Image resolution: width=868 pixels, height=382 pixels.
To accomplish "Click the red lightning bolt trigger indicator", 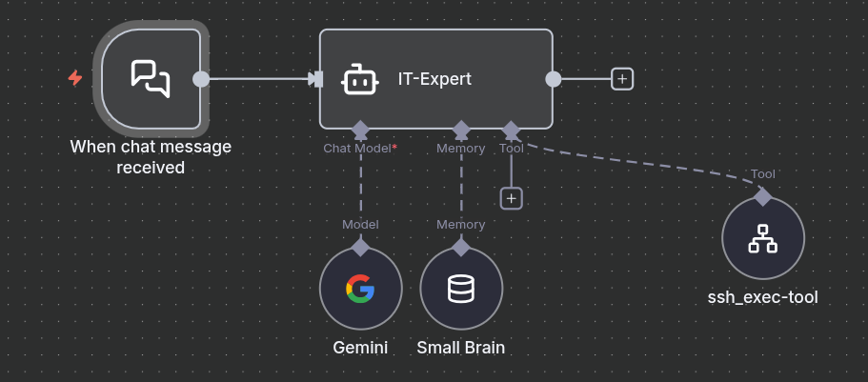I will pos(75,78).
